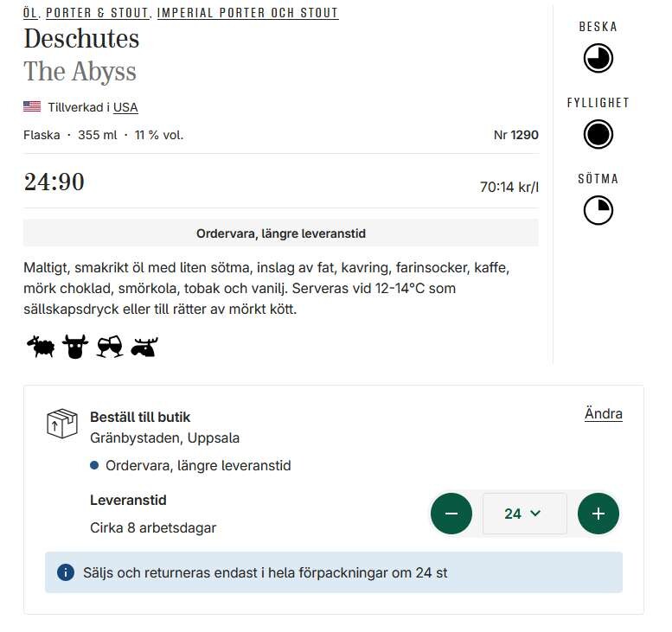Decrease quantity with the minus button
Viewport: 672px width, 632px height.
coord(451,514)
